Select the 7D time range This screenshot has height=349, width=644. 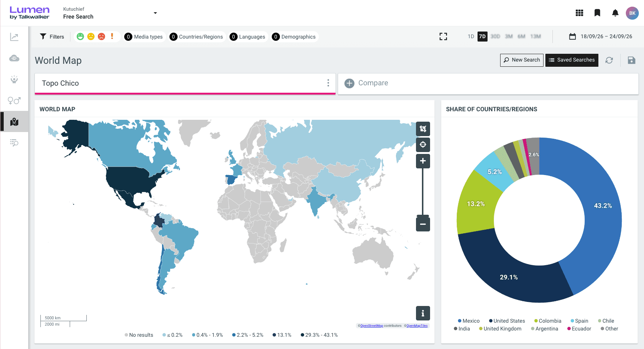[482, 36]
